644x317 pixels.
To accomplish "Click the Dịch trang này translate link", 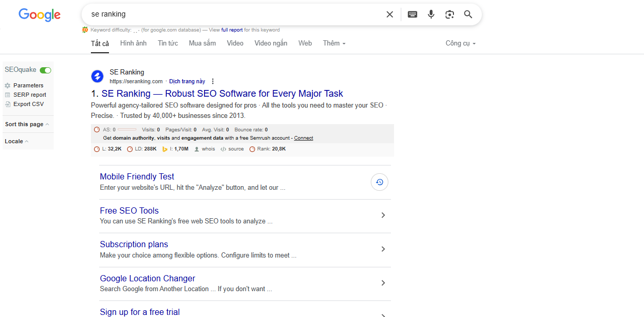I will [187, 81].
